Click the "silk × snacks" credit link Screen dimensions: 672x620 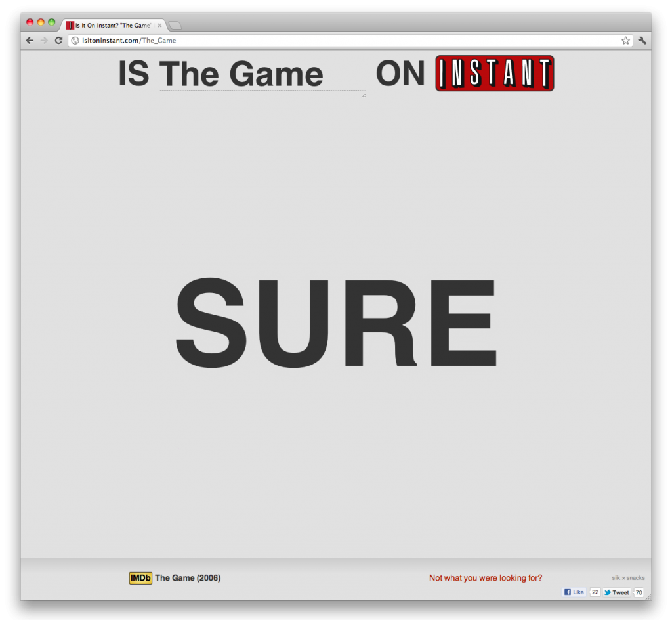click(x=628, y=578)
